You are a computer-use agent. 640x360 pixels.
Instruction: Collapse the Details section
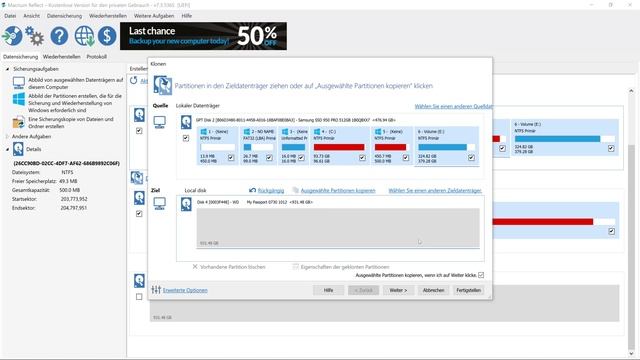coord(7,149)
